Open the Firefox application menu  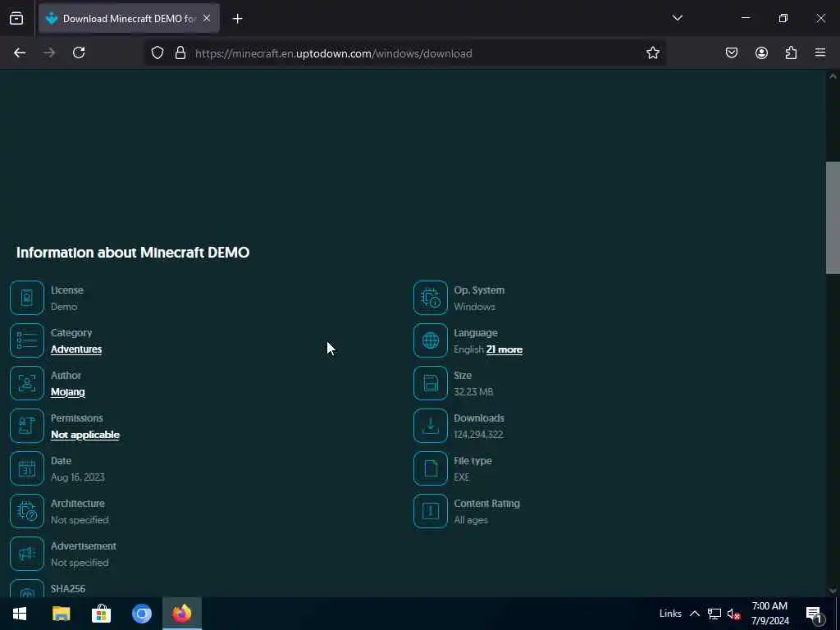[x=820, y=53]
